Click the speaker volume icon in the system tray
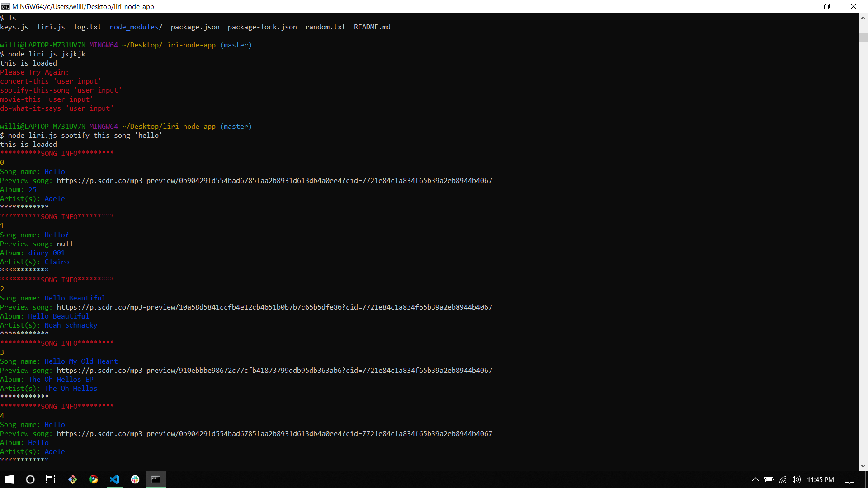Screen dimensions: 868x488 click(x=796, y=480)
